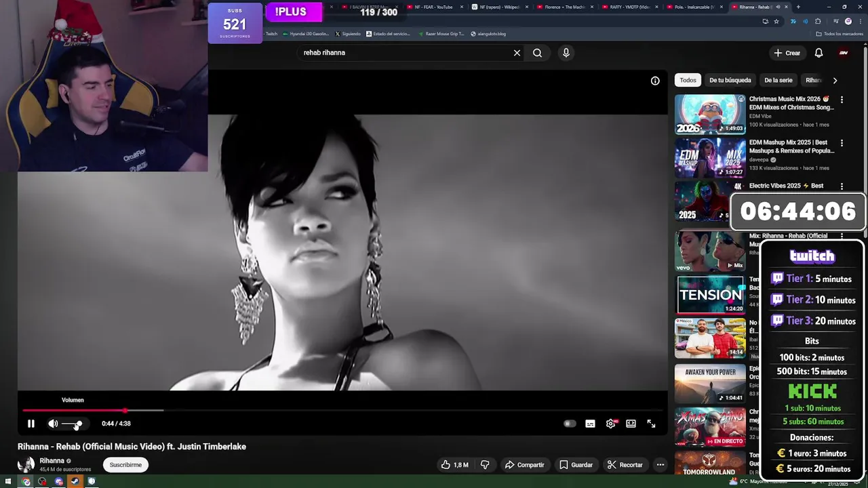Open the browser extensions puzzle icon
This screenshot has width=868, height=488.
(x=818, y=21)
